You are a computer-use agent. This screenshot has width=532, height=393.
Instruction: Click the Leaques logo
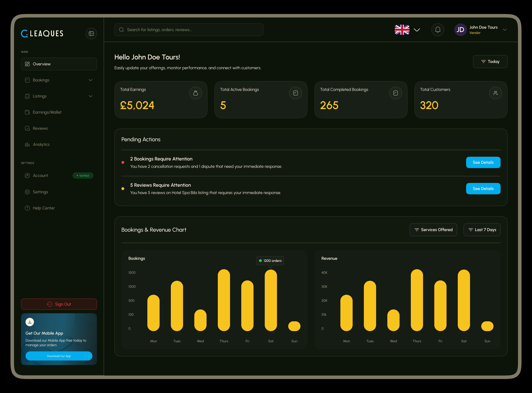tap(42, 34)
